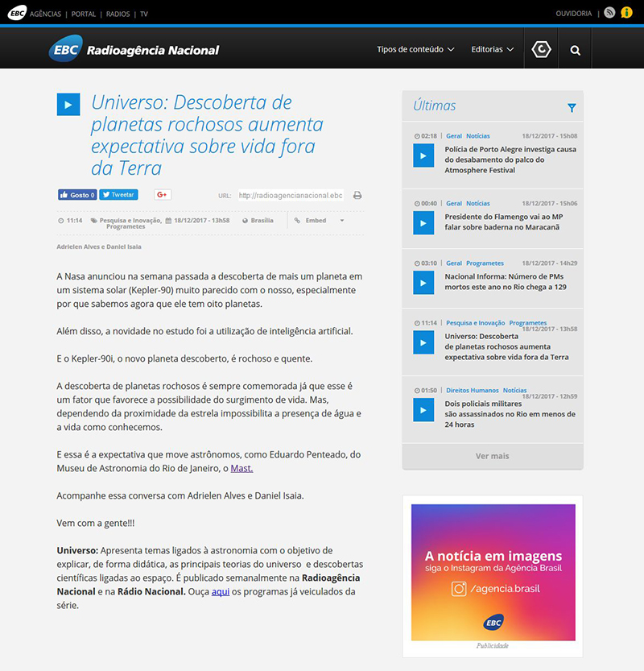Click the Instagram agencia.brasil advertisement banner

point(493,572)
